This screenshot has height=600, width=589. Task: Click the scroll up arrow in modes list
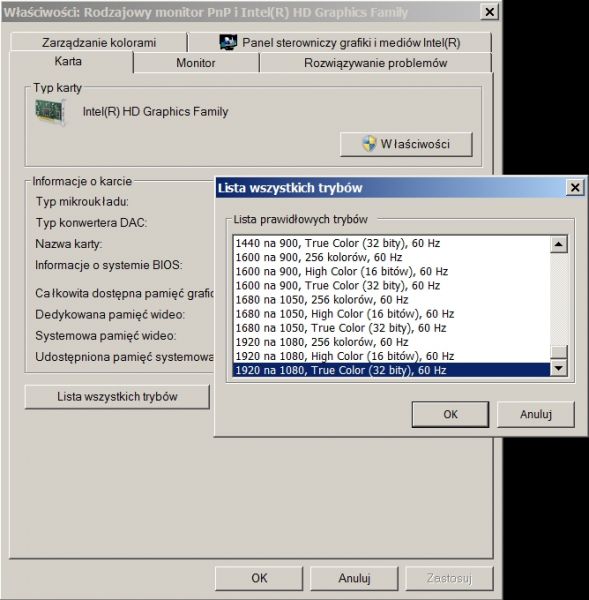click(x=558, y=244)
